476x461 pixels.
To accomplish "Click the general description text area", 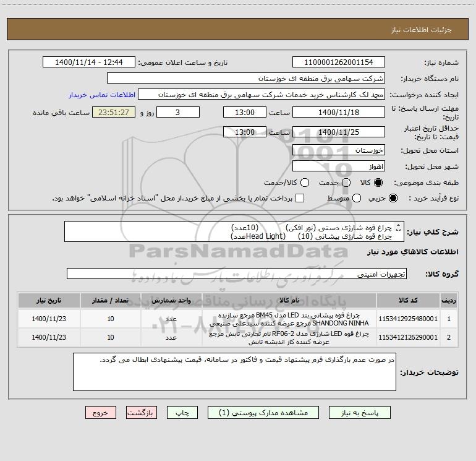I will click(234, 231).
